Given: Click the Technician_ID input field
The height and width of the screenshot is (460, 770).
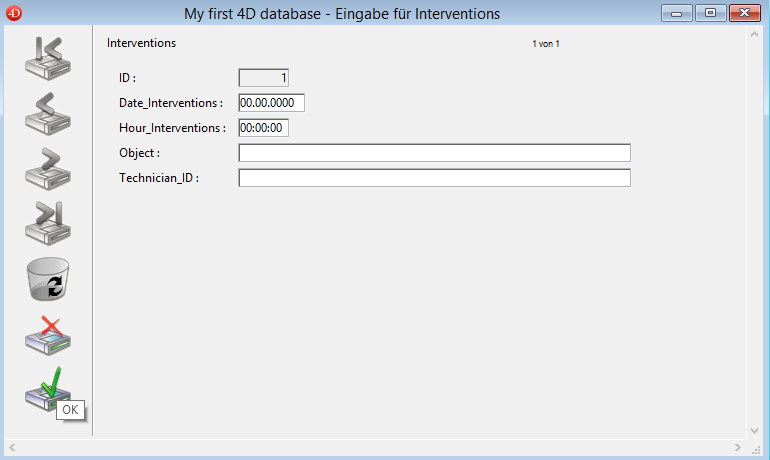Looking at the screenshot, I should pos(435,178).
